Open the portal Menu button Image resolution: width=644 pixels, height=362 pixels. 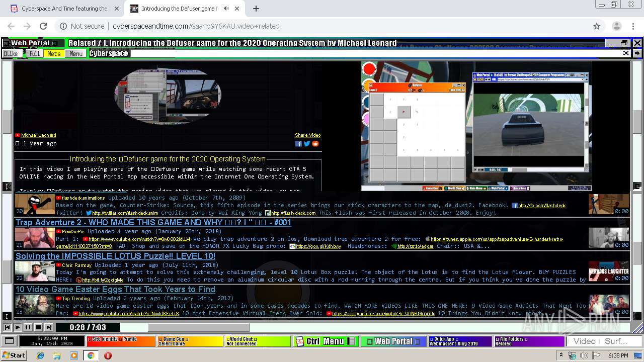(x=76, y=54)
